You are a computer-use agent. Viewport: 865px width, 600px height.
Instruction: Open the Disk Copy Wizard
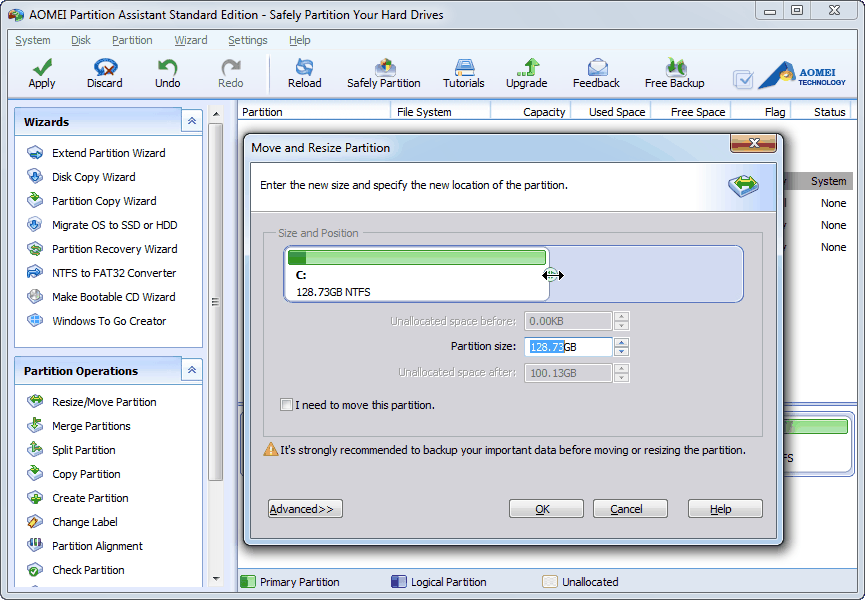coord(94,177)
